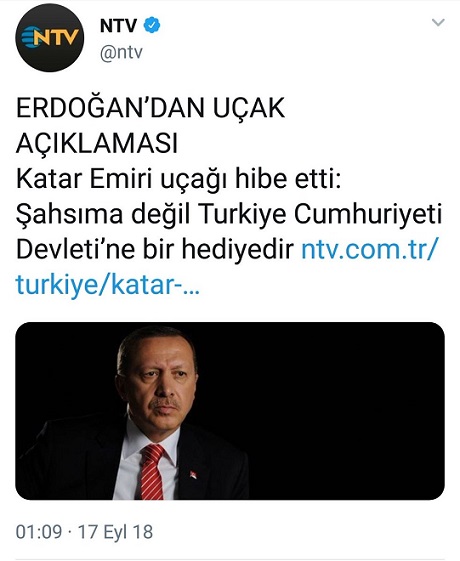Open the NTV profile avatar logo

[49, 38]
